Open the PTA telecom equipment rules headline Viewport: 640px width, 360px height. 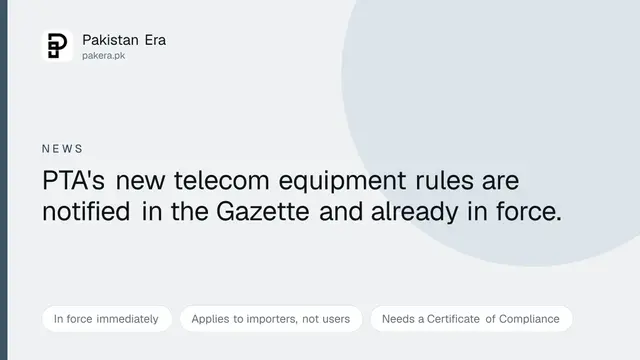[302, 196]
